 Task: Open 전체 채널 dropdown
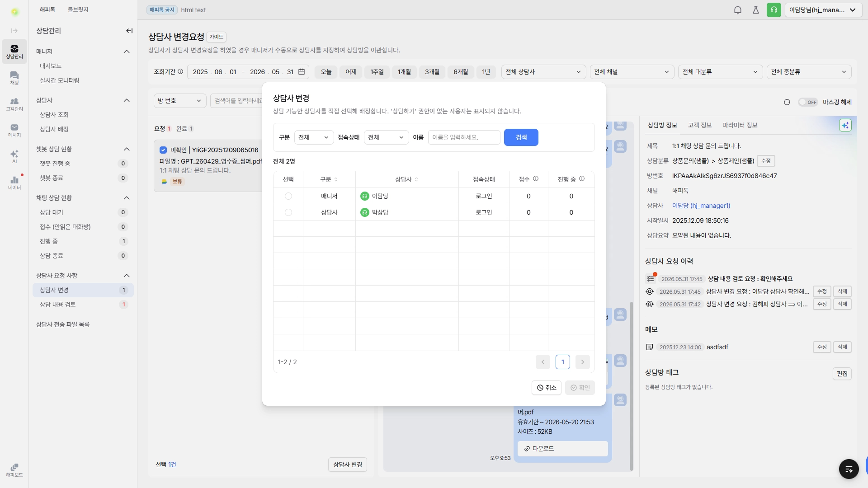pyautogui.click(x=632, y=72)
